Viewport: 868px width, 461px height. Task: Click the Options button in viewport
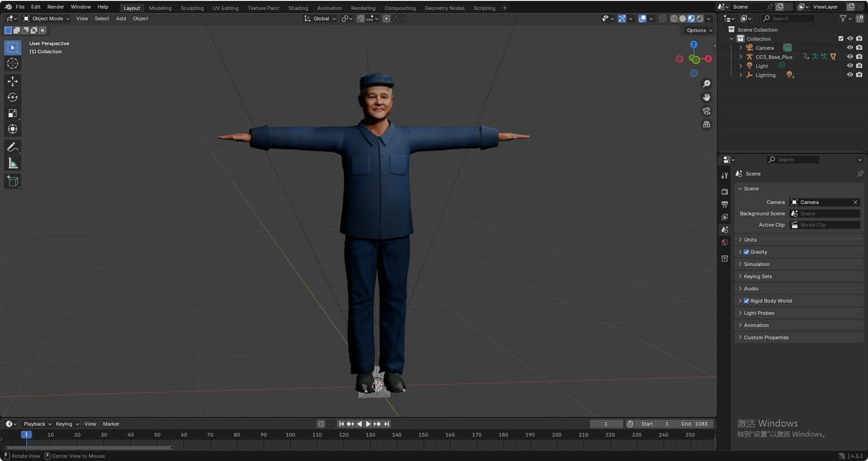[x=699, y=30]
